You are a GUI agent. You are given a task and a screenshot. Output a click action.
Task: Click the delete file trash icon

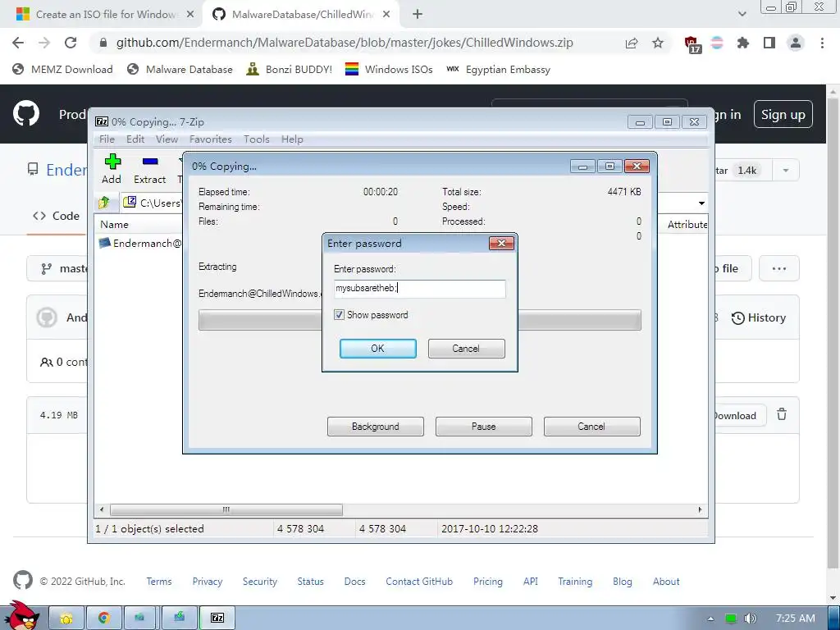(x=782, y=414)
